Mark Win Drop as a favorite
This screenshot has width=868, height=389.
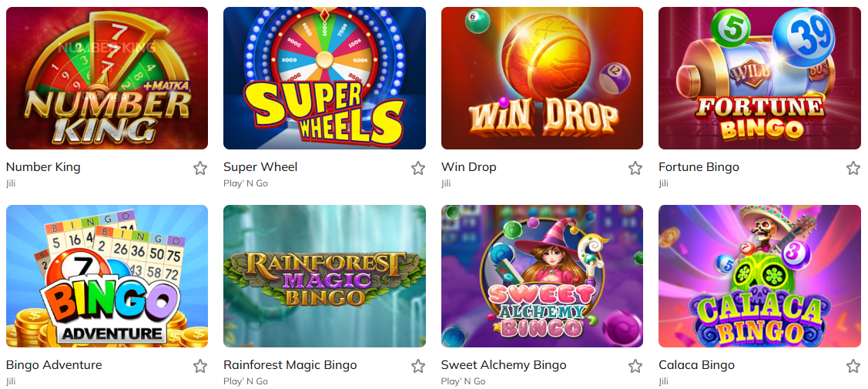click(635, 168)
